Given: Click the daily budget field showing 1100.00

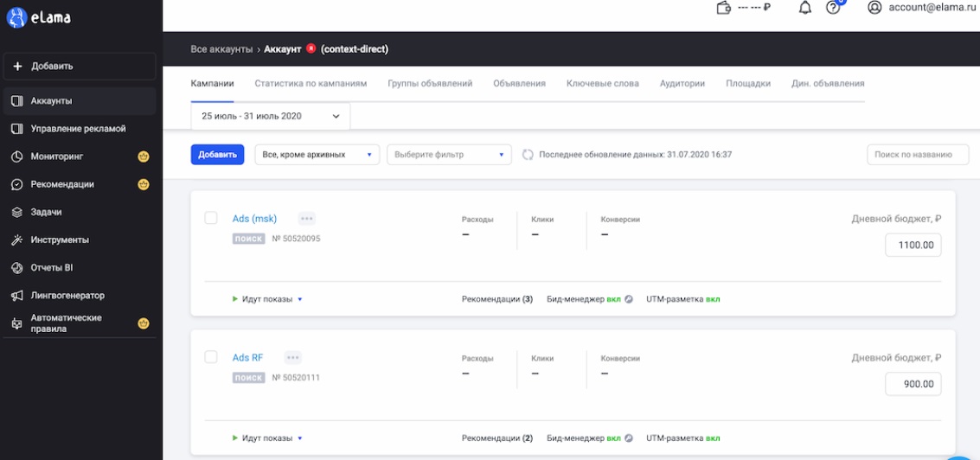Looking at the screenshot, I should 913,245.
